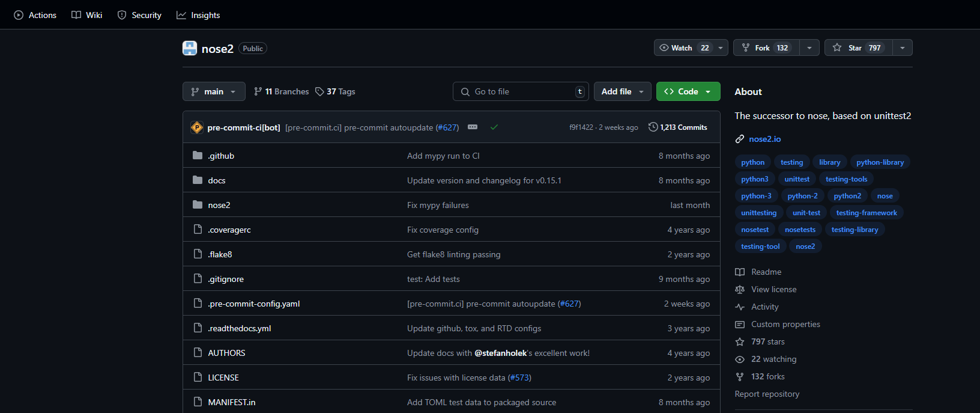Open the LICENSE file

[223, 378]
